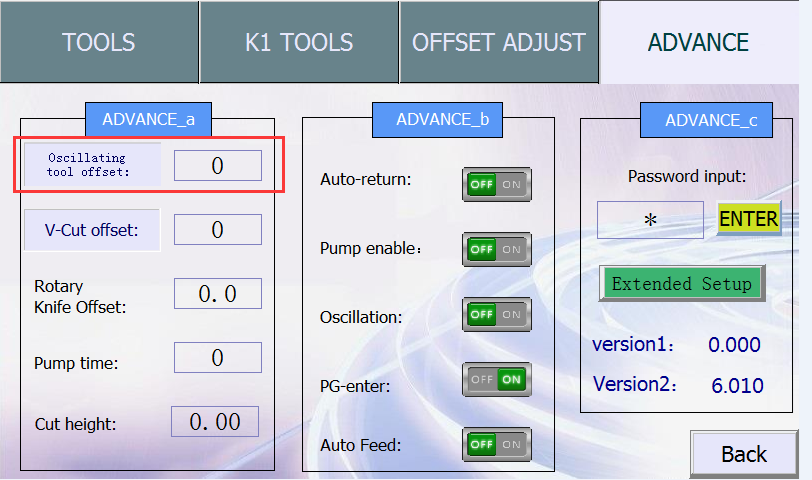The width and height of the screenshot is (812, 480).
Task: Edit the Cut height value
Action: (214, 422)
